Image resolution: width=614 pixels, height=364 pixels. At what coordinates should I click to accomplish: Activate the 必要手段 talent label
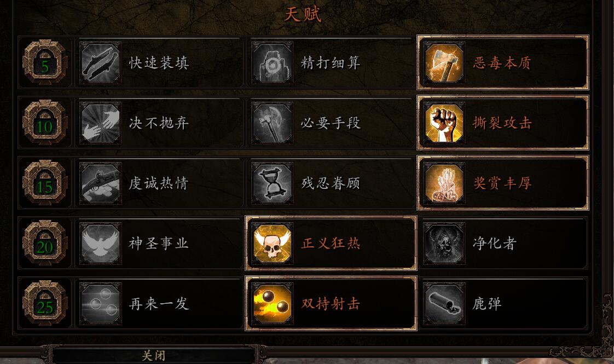tap(331, 123)
